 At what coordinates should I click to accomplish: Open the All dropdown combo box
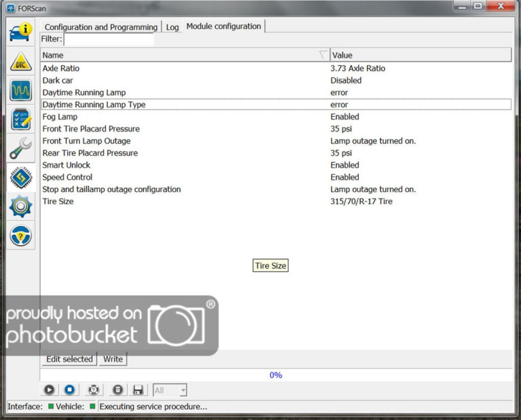[x=170, y=390]
